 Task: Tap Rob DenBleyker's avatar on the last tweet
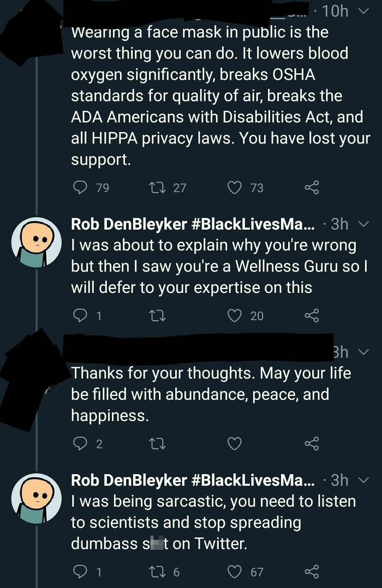37,497
